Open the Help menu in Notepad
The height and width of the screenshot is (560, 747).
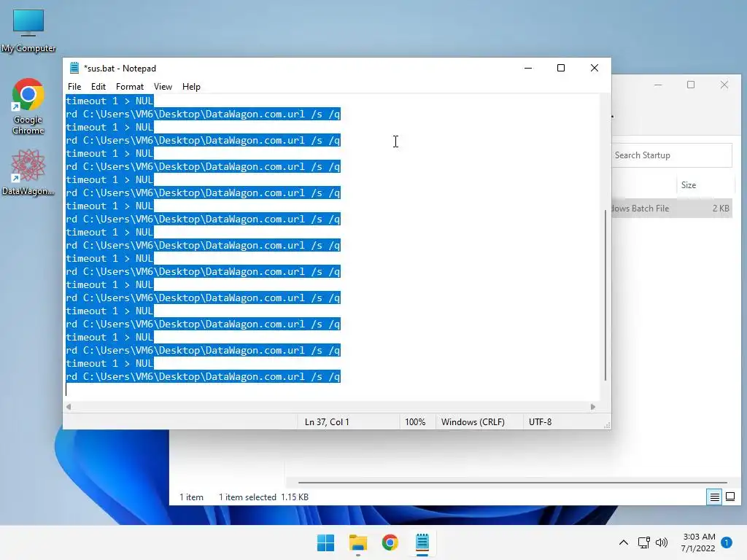(x=191, y=87)
